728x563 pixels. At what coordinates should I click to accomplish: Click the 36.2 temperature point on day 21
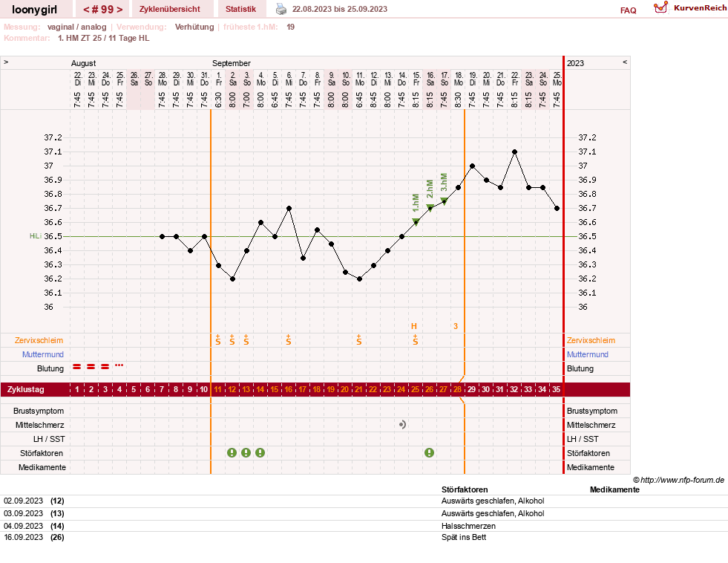(359, 279)
